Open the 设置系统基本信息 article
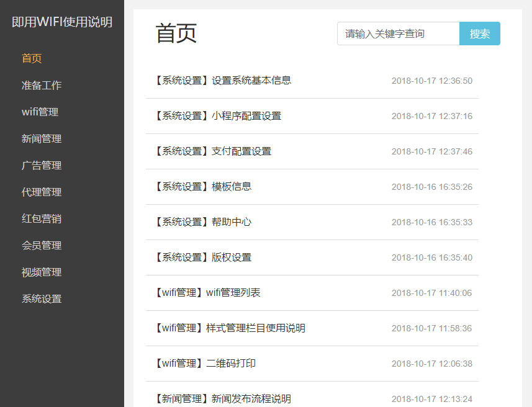Image resolution: width=532 pixels, height=407 pixels. 222,80
